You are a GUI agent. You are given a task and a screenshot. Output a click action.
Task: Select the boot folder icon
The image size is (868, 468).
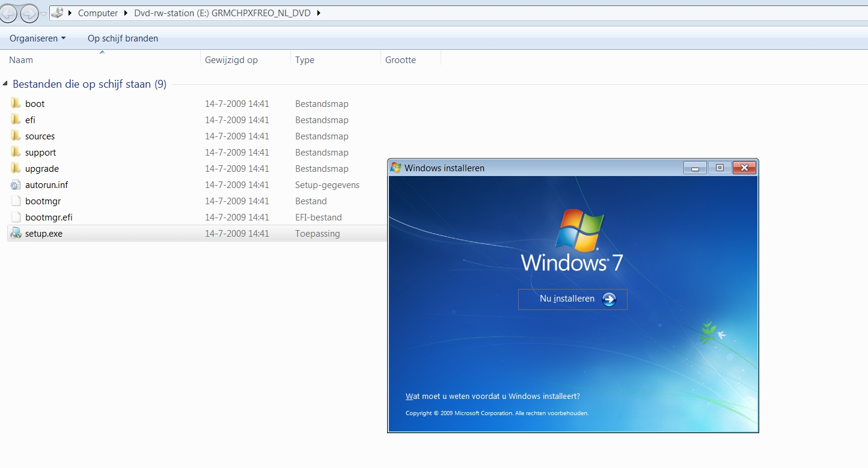point(16,103)
